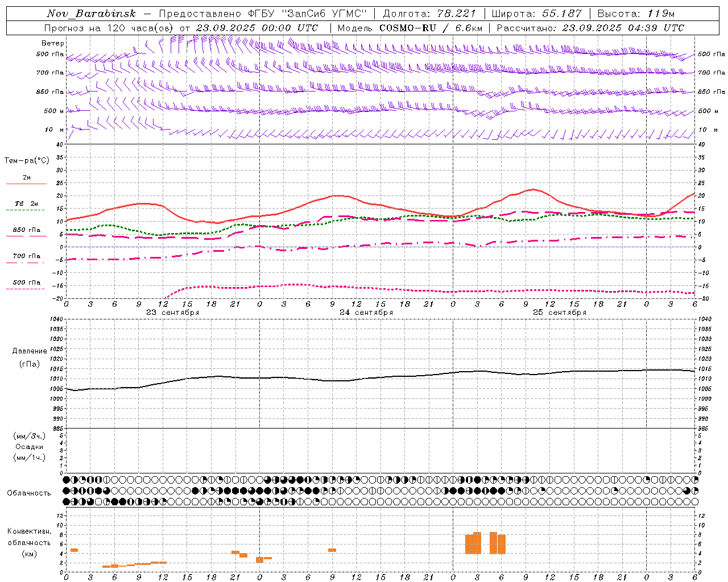
Task: Click the "Тем-ра(°C)" temperature panel label
Action: [x=27, y=161]
